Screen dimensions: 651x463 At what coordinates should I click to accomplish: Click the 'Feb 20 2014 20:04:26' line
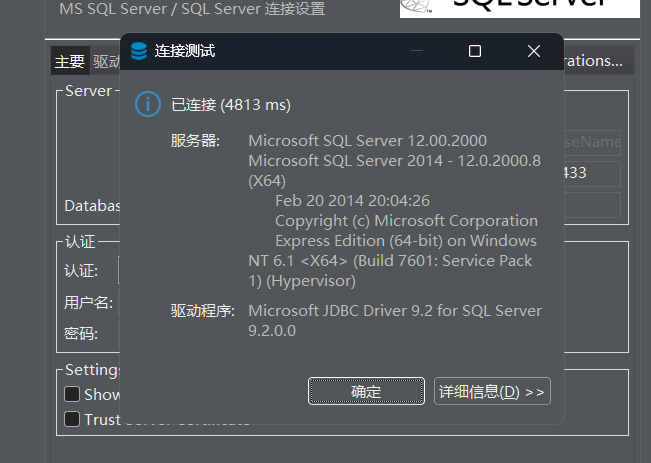[x=352, y=201]
